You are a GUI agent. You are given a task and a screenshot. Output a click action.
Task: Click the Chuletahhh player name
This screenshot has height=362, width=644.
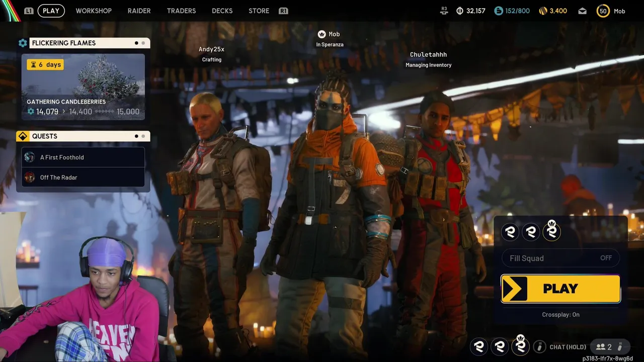coord(428,55)
